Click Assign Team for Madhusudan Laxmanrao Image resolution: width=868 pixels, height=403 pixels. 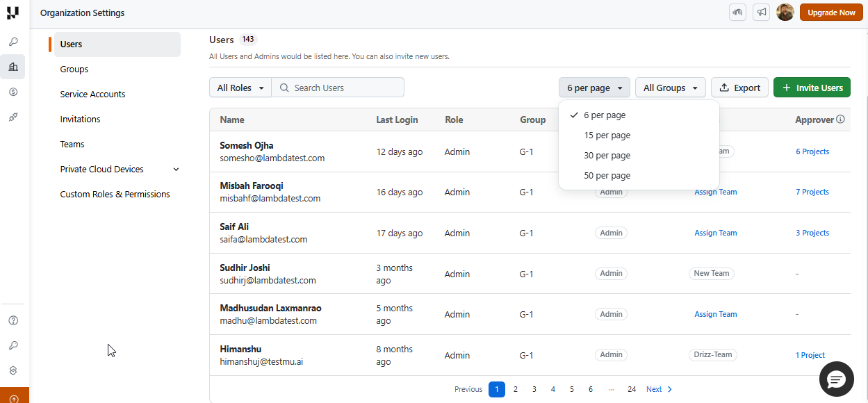[x=716, y=315]
